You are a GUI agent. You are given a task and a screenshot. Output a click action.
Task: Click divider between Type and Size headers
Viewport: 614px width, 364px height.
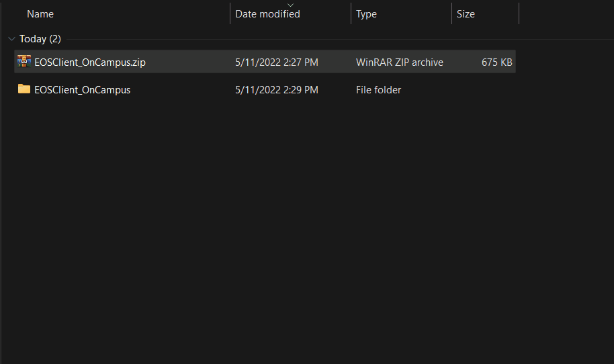(x=451, y=14)
